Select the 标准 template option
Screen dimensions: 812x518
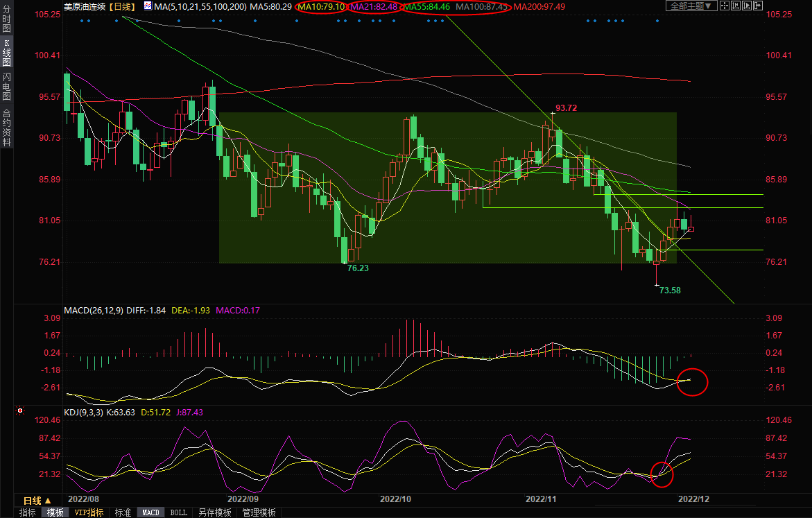point(123,512)
